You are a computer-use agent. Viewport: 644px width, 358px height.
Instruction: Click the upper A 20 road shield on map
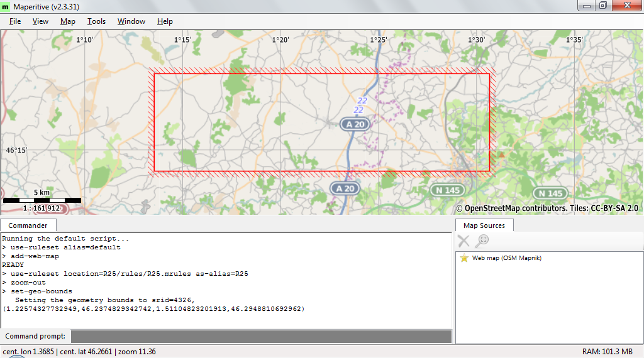pyautogui.click(x=355, y=124)
